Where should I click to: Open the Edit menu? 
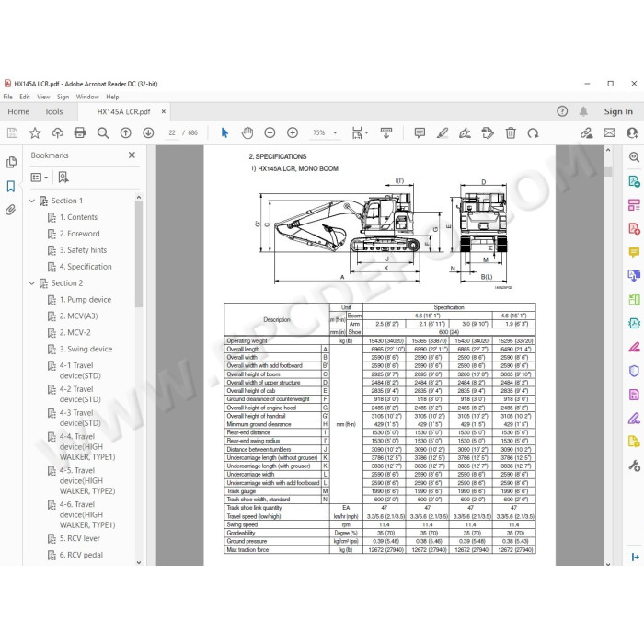pyautogui.click(x=25, y=97)
